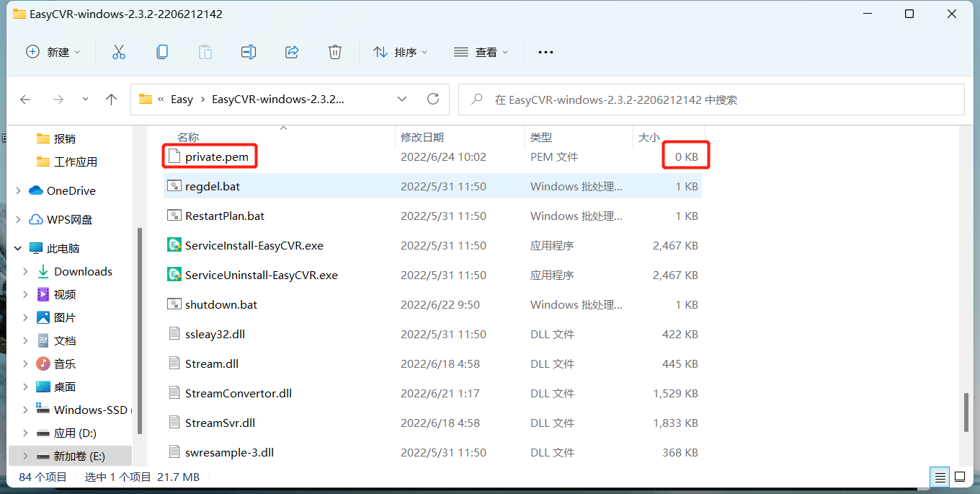Click the Rename icon in toolbar
Image resolution: width=980 pixels, height=494 pixels.
249,52
